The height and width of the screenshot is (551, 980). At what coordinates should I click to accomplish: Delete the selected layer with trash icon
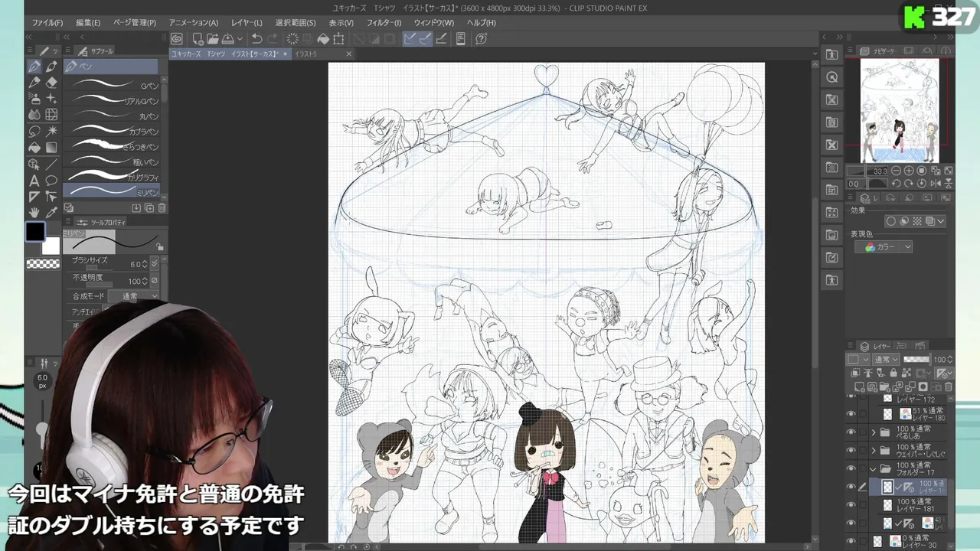949,387
